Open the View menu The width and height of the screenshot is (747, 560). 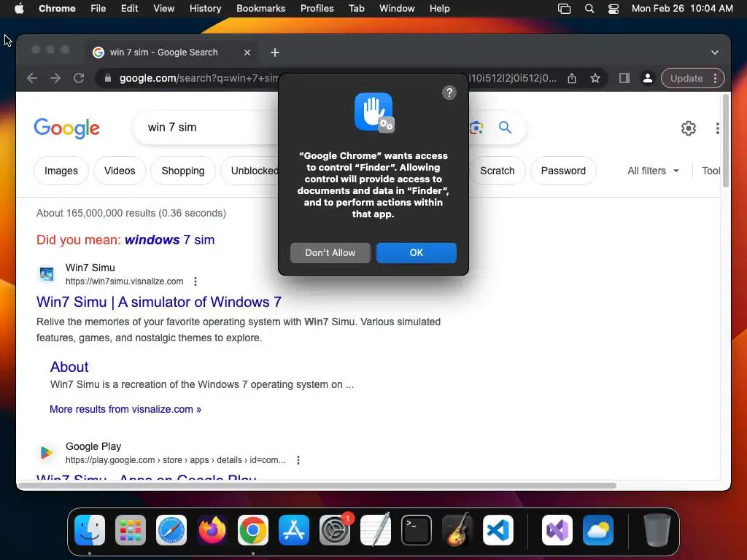pyautogui.click(x=164, y=9)
